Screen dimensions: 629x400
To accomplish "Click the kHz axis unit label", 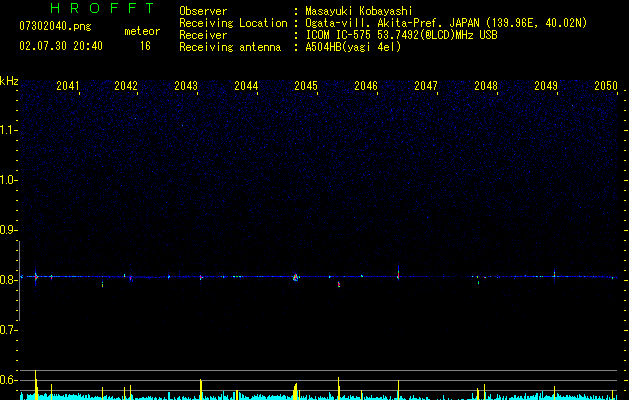I will click(9, 81).
